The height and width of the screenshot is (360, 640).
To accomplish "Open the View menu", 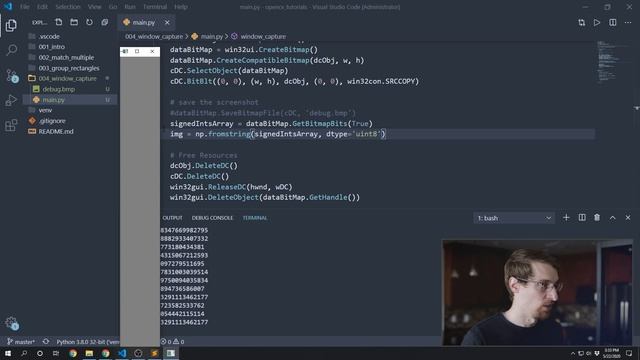I will pyautogui.click(x=94, y=7).
